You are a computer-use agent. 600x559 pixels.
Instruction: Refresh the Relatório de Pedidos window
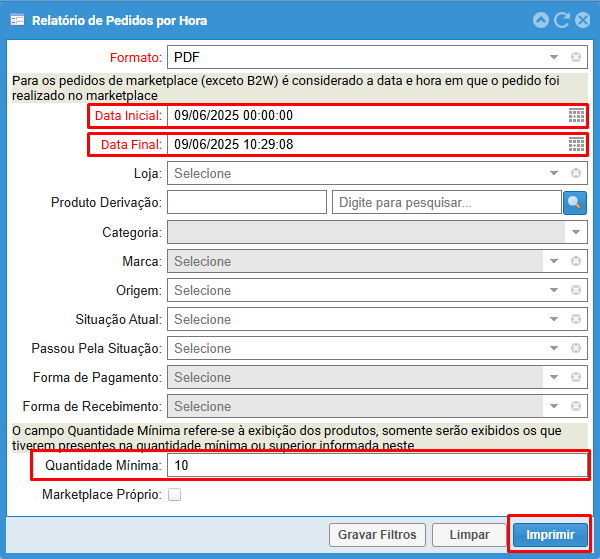pyautogui.click(x=562, y=20)
